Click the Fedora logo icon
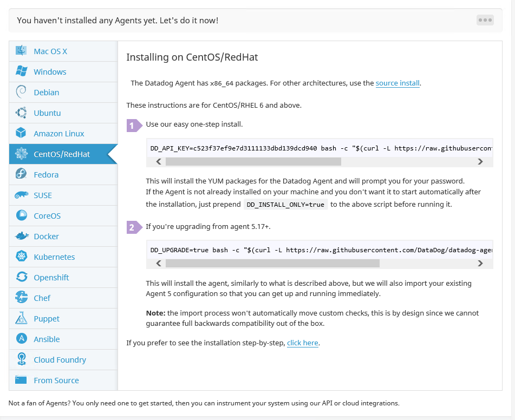The height and width of the screenshot is (420, 515). click(21, 174)
